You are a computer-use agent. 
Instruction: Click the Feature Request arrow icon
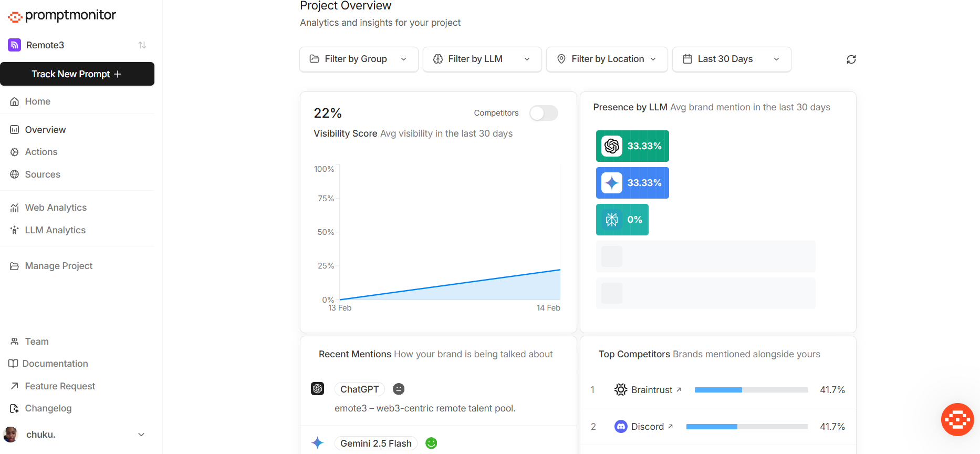click(x=15, y=386)
